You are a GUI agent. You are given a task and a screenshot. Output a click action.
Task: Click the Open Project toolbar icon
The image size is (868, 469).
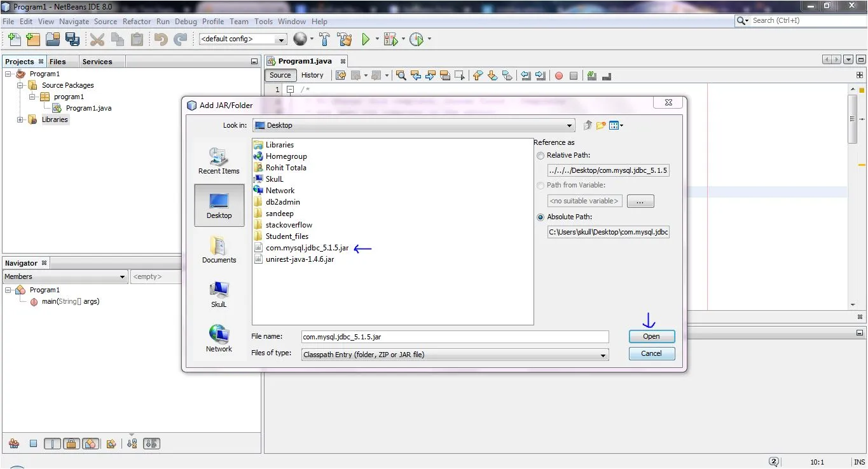pos(53,39)
